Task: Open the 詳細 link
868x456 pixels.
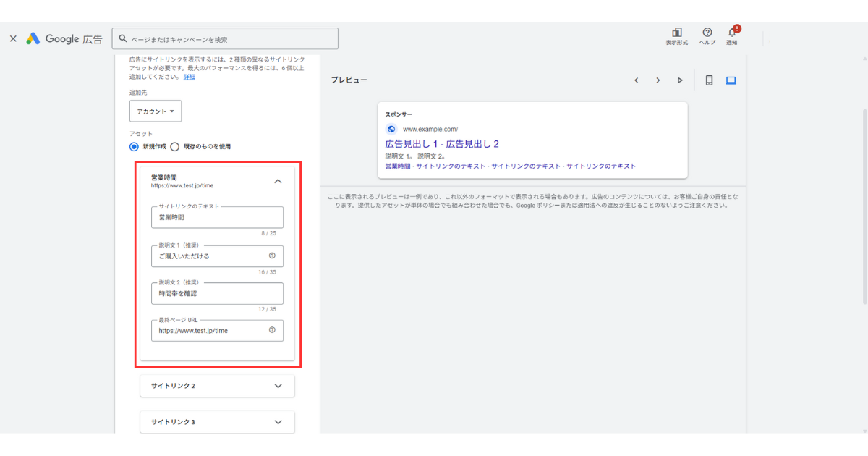Action: 190,77
